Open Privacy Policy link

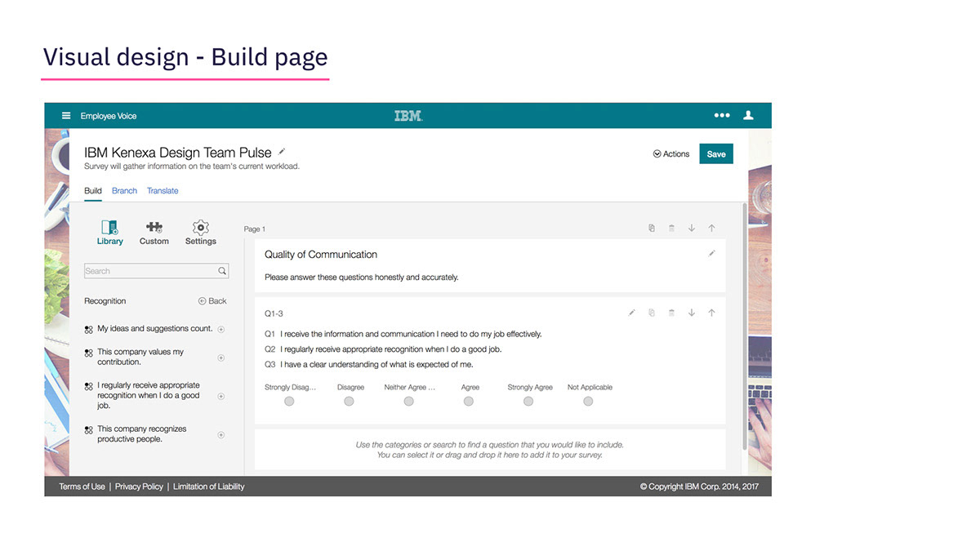tap(139, 487)
